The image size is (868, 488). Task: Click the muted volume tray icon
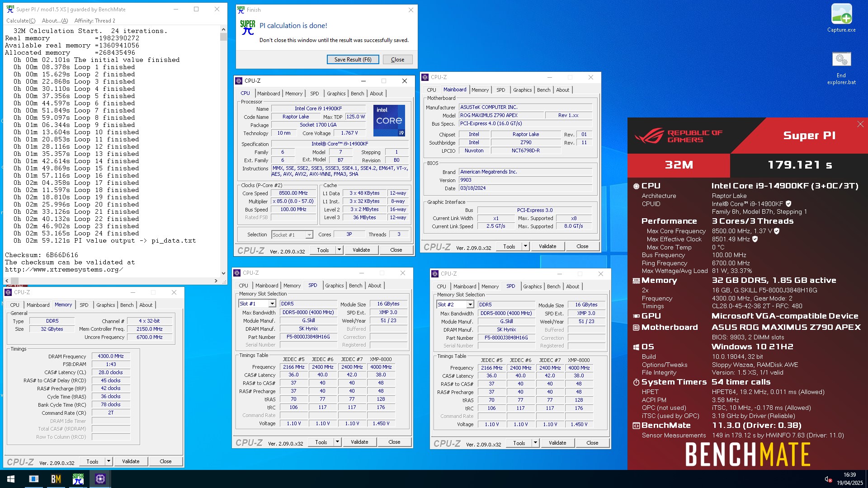(x=828, y=479)
